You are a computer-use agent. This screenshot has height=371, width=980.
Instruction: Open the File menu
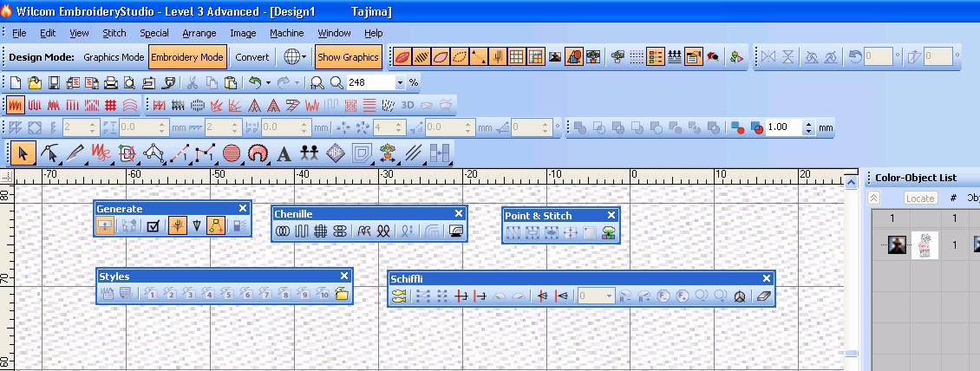(19, 33)
